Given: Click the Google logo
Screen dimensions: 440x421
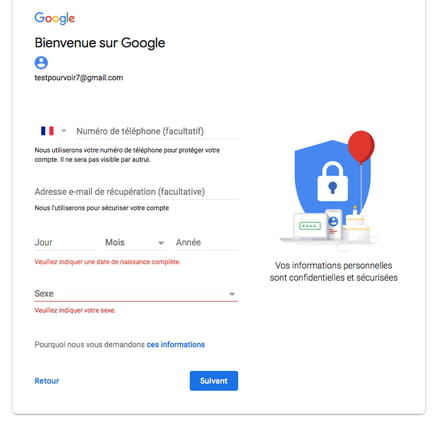Looking at the screenshot, I should tap(55, 18).
